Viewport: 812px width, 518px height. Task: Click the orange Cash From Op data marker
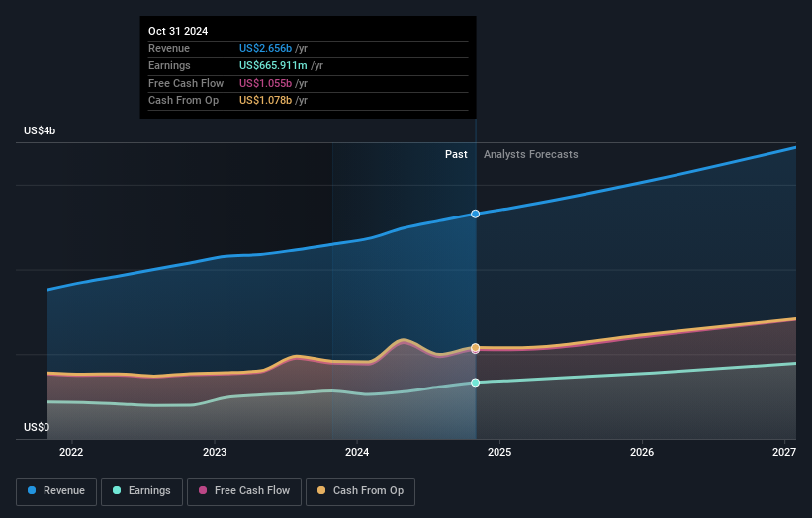[475, 347]
